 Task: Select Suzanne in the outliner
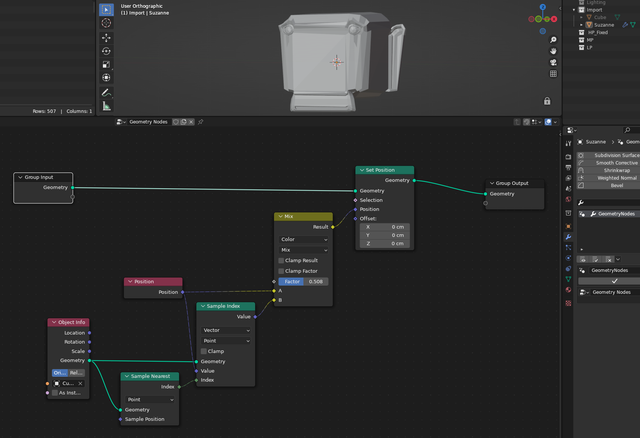coord(604,25)
